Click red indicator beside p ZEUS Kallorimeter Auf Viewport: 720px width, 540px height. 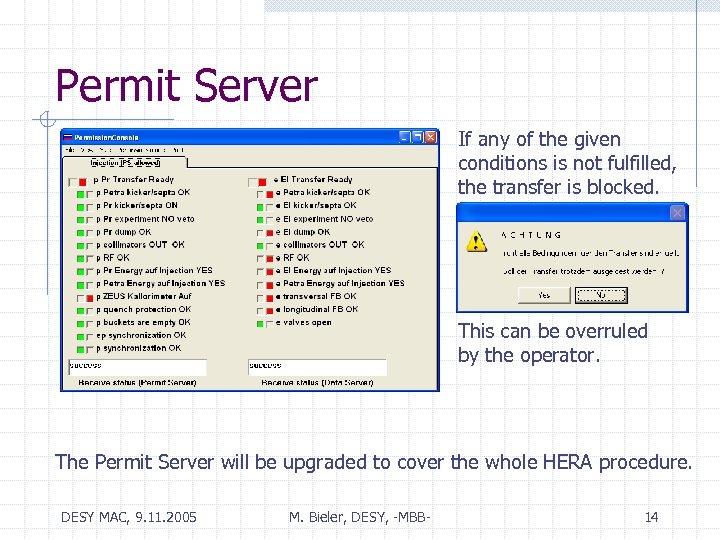(x=90, y=298)
